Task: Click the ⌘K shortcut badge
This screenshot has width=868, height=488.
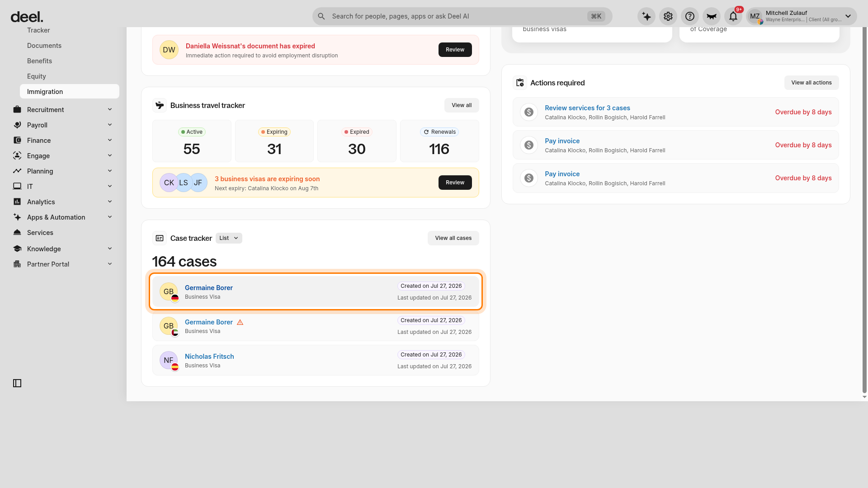Action: pyautogui.click(x=596, y=16)
